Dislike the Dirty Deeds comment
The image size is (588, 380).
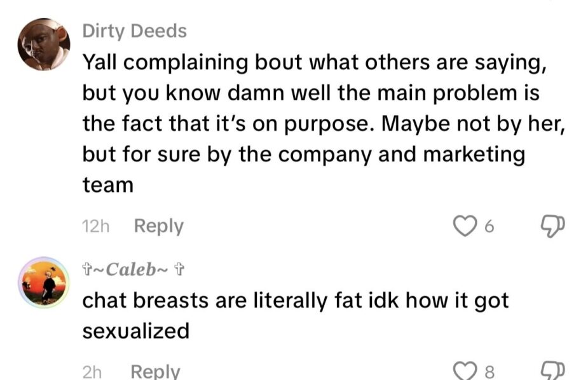pyautogui.click(x=552, y=226)
